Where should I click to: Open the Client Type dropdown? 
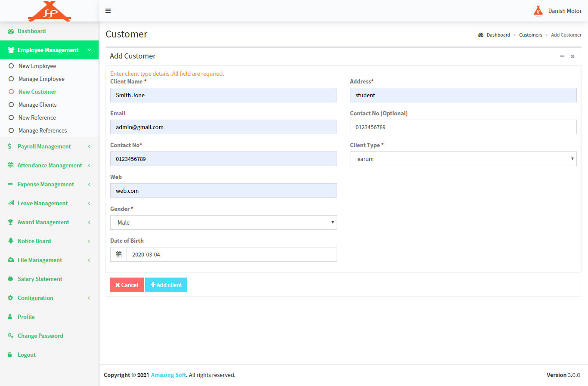pos(463,159)
